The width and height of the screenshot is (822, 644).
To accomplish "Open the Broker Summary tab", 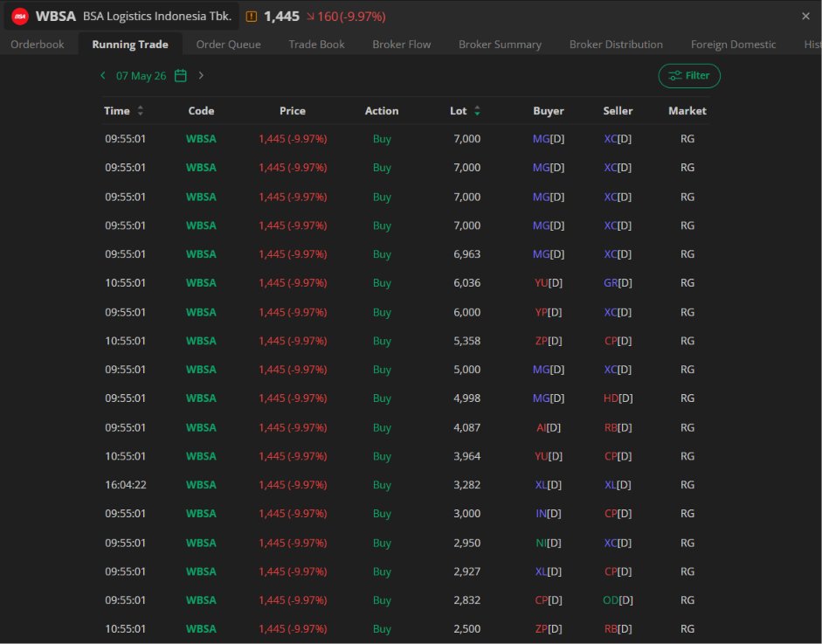I will tap(501, 45).
